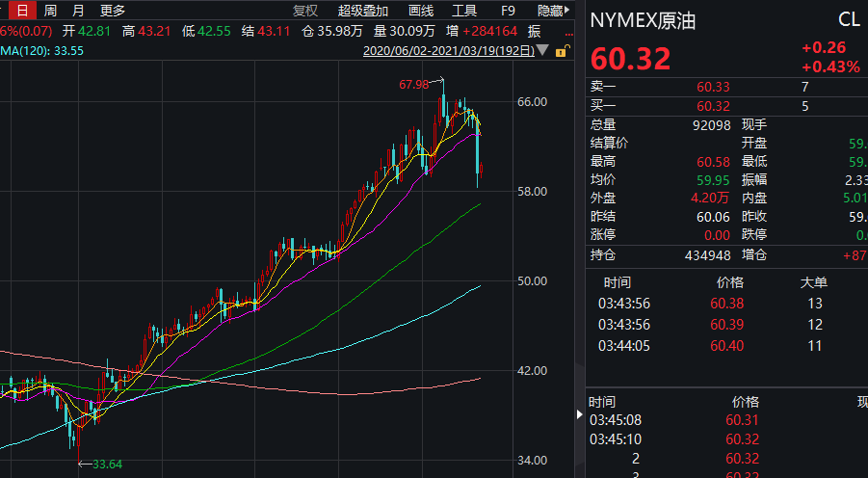Switch to the 日 daily chart tab
Image resolution: width=868 pixels, height=478 pixels.
pyautogui.click(x=22, y=11)
